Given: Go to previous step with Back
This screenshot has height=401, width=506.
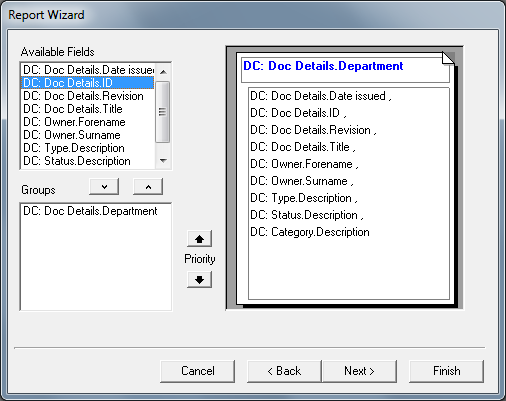Looking at the screenshot, I should tap(284, 371).
